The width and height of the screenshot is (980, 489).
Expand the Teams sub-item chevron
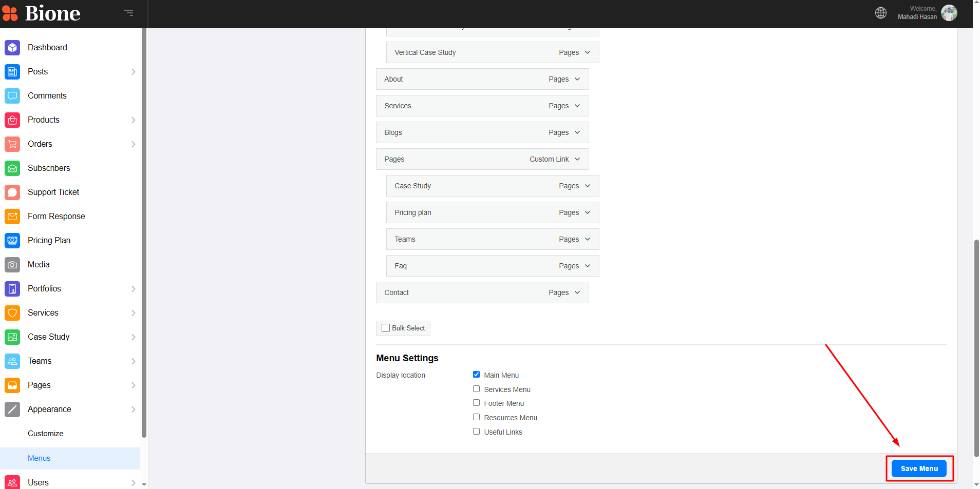tap(588, 239)
